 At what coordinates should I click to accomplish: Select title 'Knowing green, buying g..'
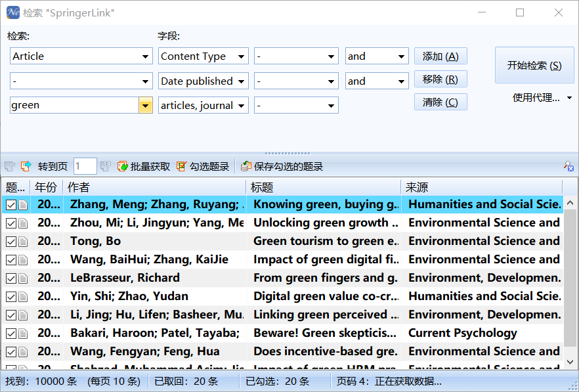coord(326,204)
